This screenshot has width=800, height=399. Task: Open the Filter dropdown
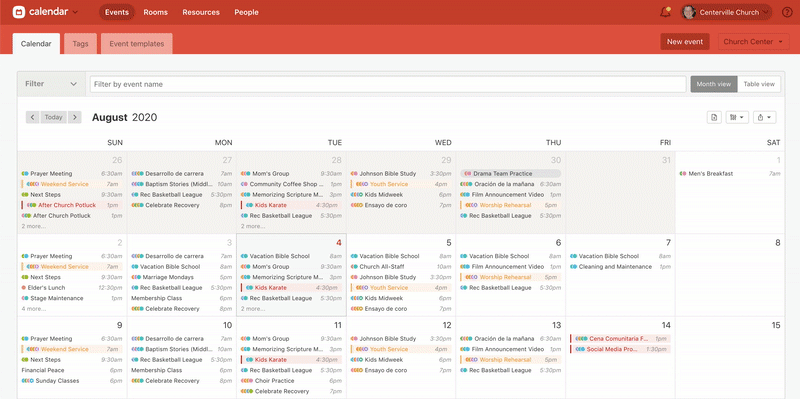[51, 84]
